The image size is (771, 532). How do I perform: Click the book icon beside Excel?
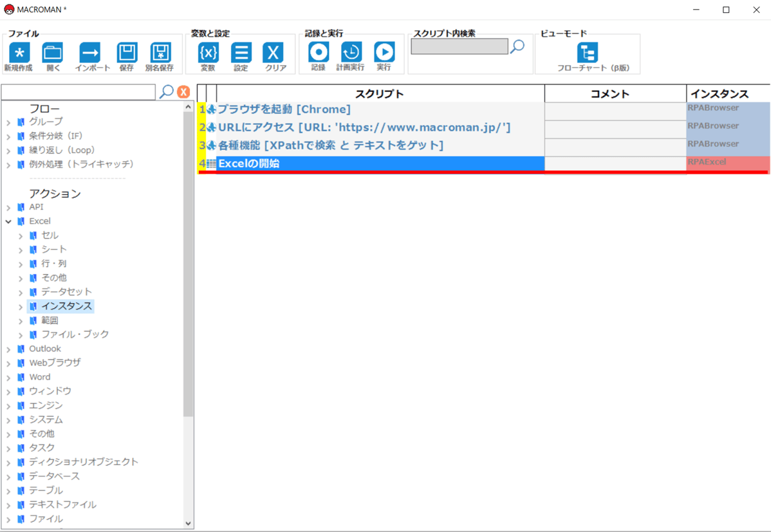pos(21,221)
